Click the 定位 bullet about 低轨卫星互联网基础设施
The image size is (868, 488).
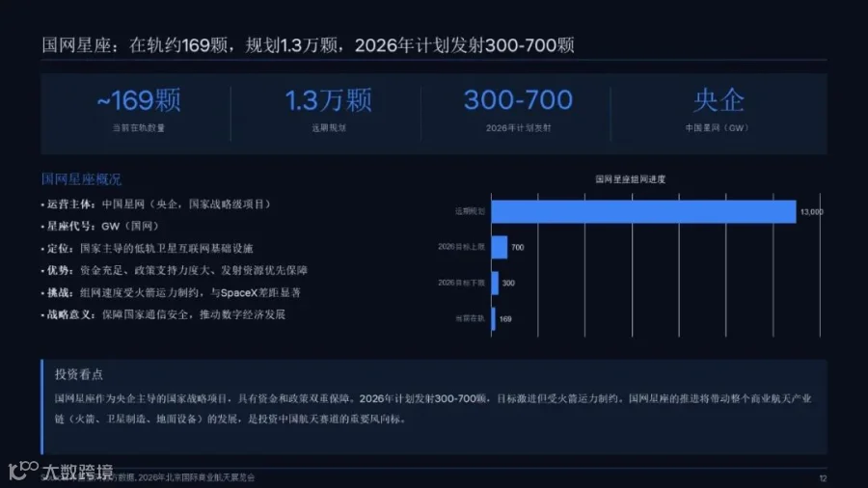[148, 249]
